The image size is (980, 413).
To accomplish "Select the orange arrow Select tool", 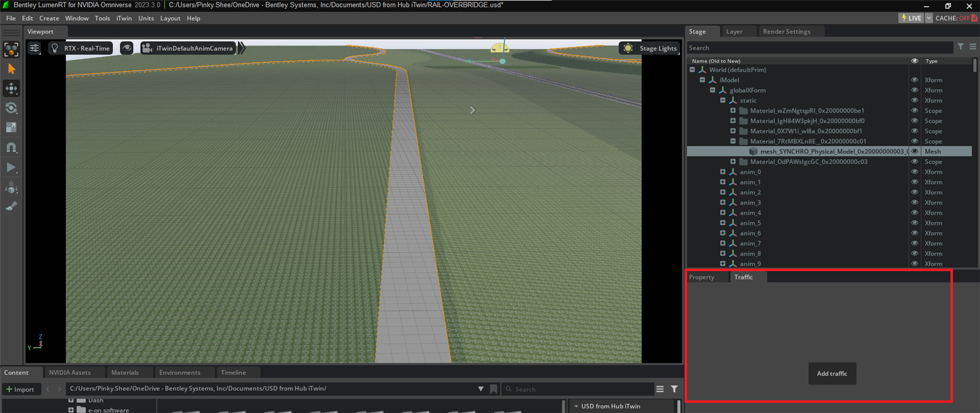I will (11, 69).
